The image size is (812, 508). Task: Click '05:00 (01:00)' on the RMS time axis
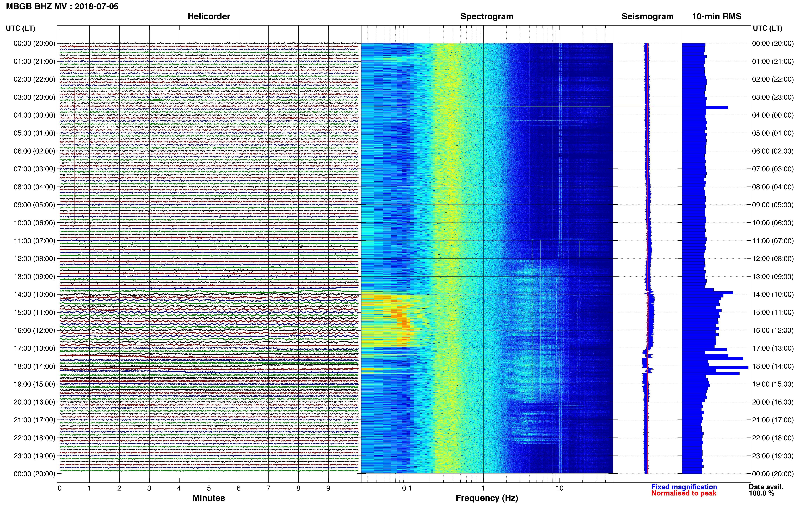point(773,133)
